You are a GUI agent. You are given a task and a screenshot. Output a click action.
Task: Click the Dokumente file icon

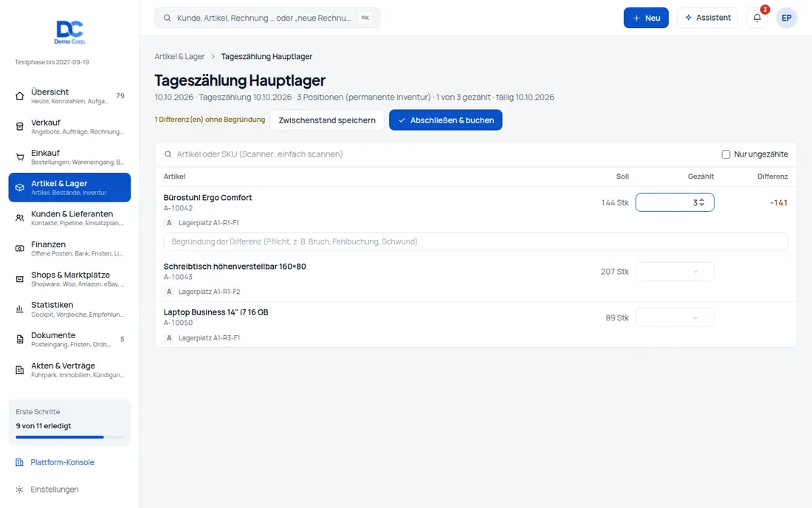pos(20,340)
